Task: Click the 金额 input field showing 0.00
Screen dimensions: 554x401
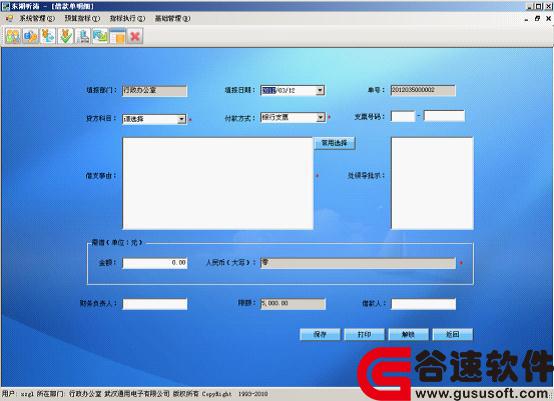Action: pyautogui.click(x=155, y=263)
